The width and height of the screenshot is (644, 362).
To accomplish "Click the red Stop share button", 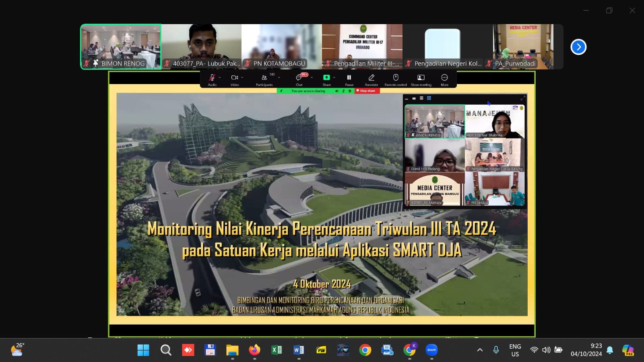I will 367,91.
